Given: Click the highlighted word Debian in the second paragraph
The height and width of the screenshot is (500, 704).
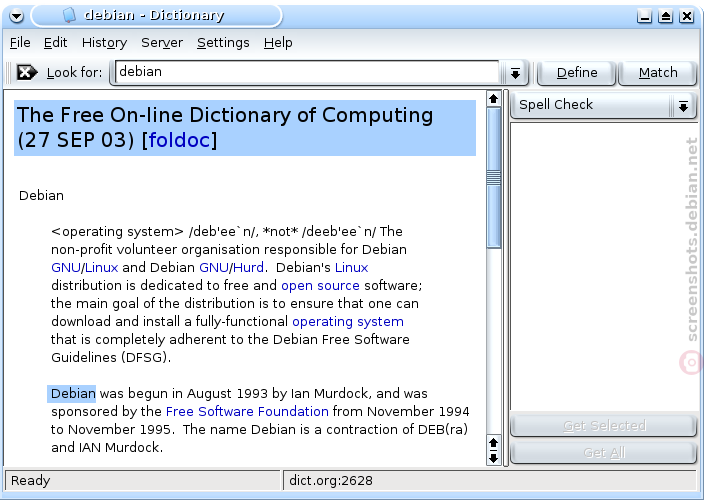Looking at the screenshot, I should coord(72,394).
